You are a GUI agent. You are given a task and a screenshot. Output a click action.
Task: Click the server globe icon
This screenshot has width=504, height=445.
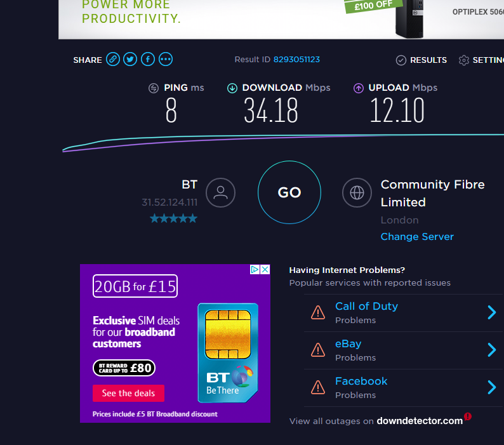tap(357, 192)
